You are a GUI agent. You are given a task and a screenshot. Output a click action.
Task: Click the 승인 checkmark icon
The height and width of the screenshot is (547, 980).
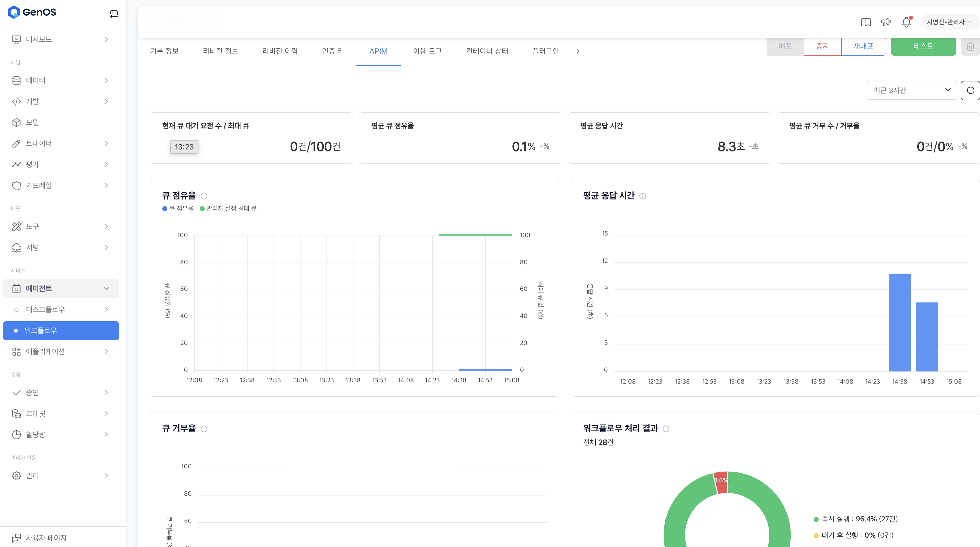tap(16, 393)
